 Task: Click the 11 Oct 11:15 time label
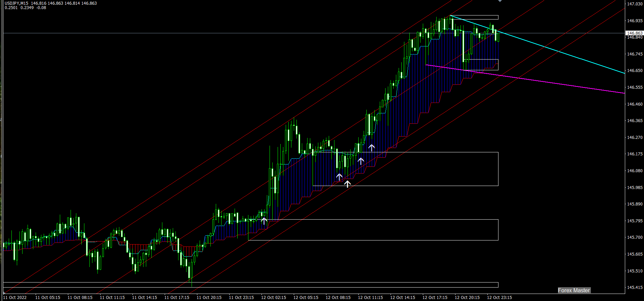(x=112, y=298)
